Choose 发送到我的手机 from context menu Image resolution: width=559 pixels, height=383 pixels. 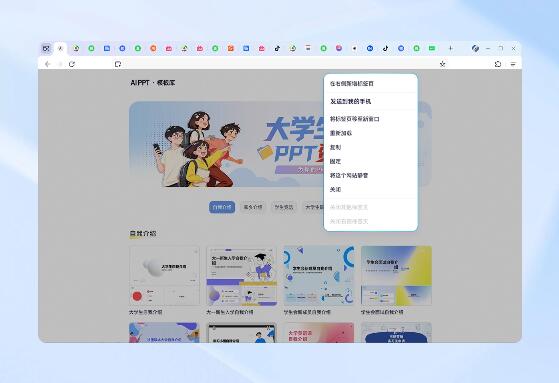tap(371, 102)
